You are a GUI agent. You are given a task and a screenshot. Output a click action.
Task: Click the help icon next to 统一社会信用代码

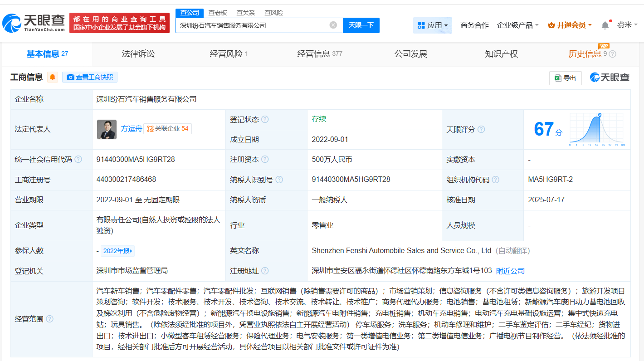coord(78,159)
